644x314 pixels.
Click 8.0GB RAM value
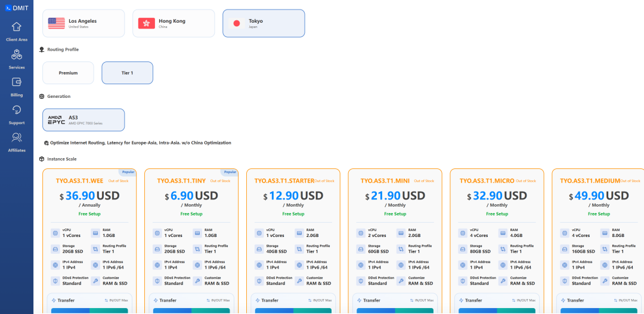click(618, 235)
